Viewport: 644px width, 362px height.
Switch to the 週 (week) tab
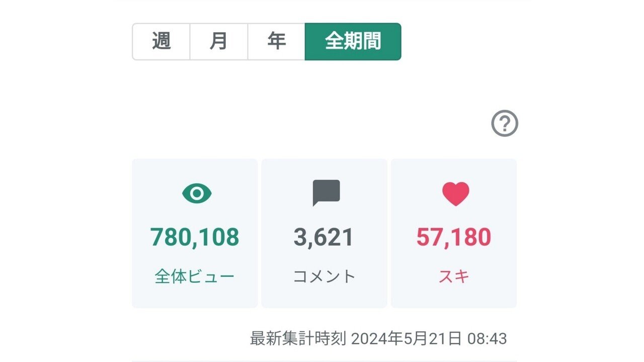161,42
